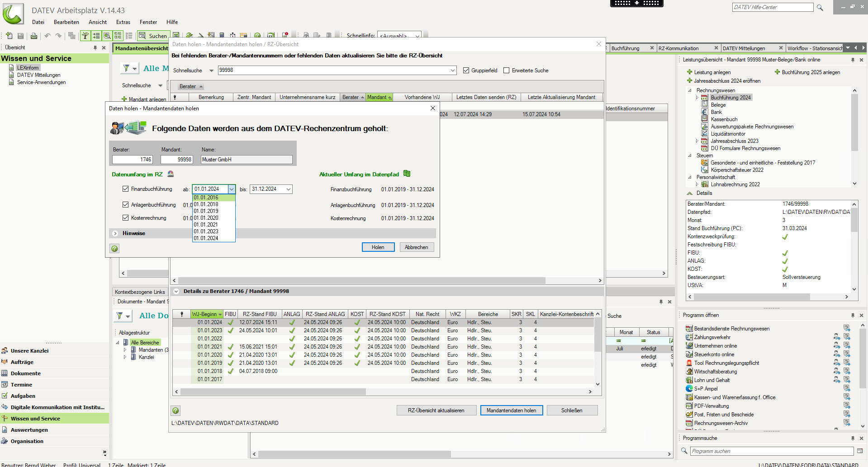Click the Holen button

pyautogui.click(x=378, y=247)
